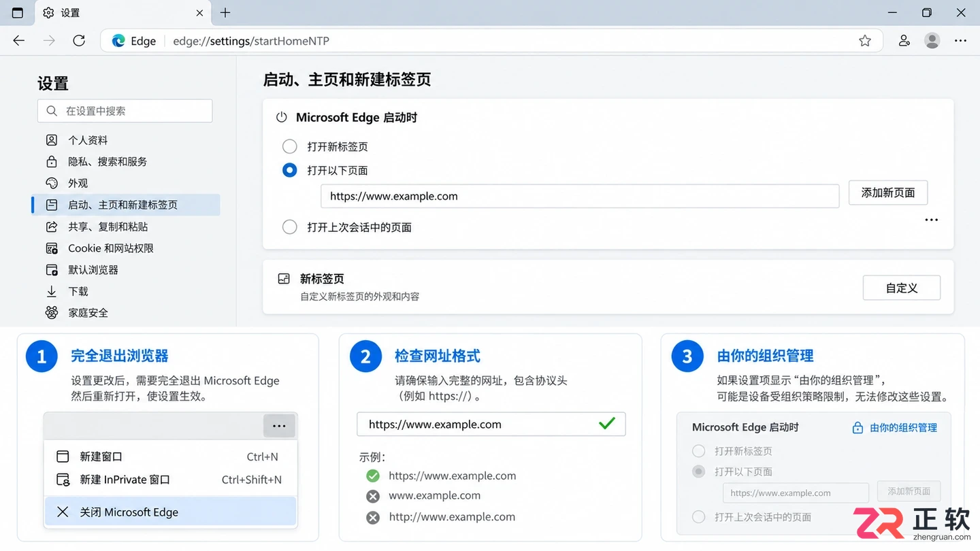
Task: Select 打开新标签页 radio option
Action: pyautogui.click(x=290, y=146)
